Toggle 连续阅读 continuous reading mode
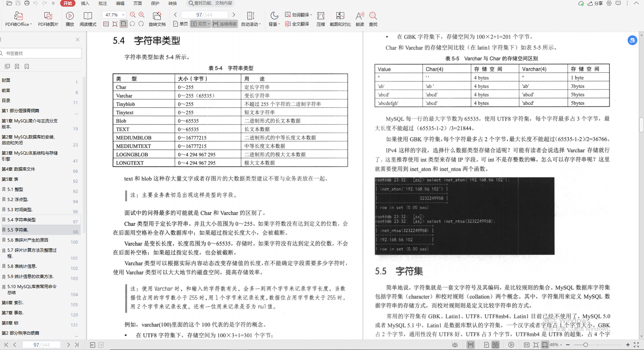This screenshot has width=644, height=350. pos(225,24)
